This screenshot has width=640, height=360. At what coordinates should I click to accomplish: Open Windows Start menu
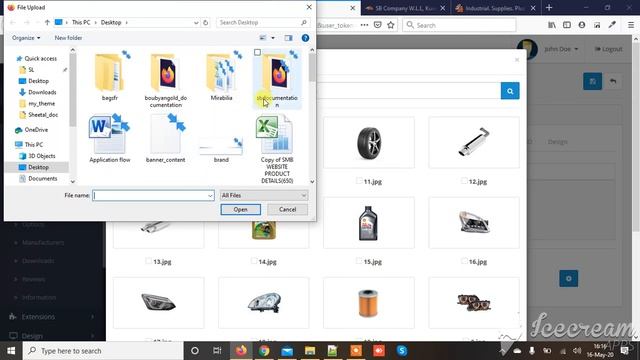(11, 351)
